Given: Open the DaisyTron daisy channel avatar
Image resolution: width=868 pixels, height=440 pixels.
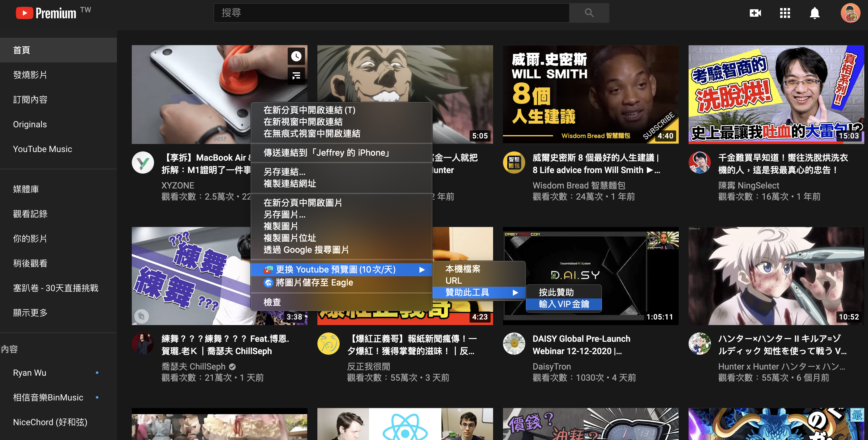Looking at the screenshot, I should pos(514,344).
